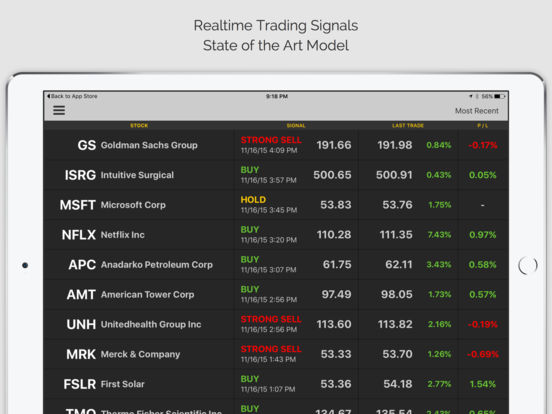Click the 98.05 last trade price
The width and height of the screenshot is (552, 414).
pos(397,295)
